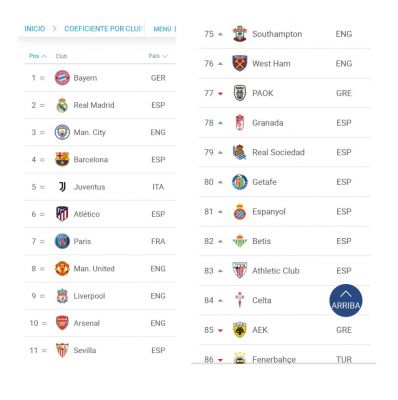
Task: Select the West Ham crest
Action: [x=240, y=63]
